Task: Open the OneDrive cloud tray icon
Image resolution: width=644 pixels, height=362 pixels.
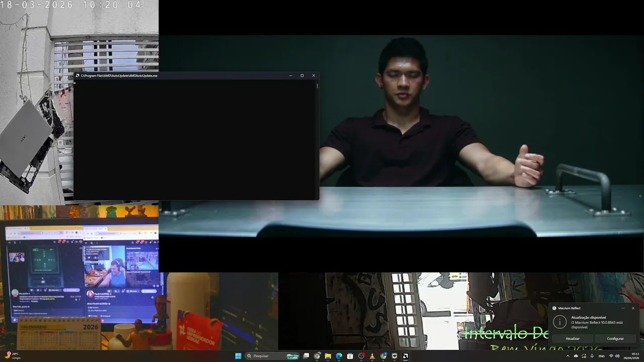Action: 576,356
